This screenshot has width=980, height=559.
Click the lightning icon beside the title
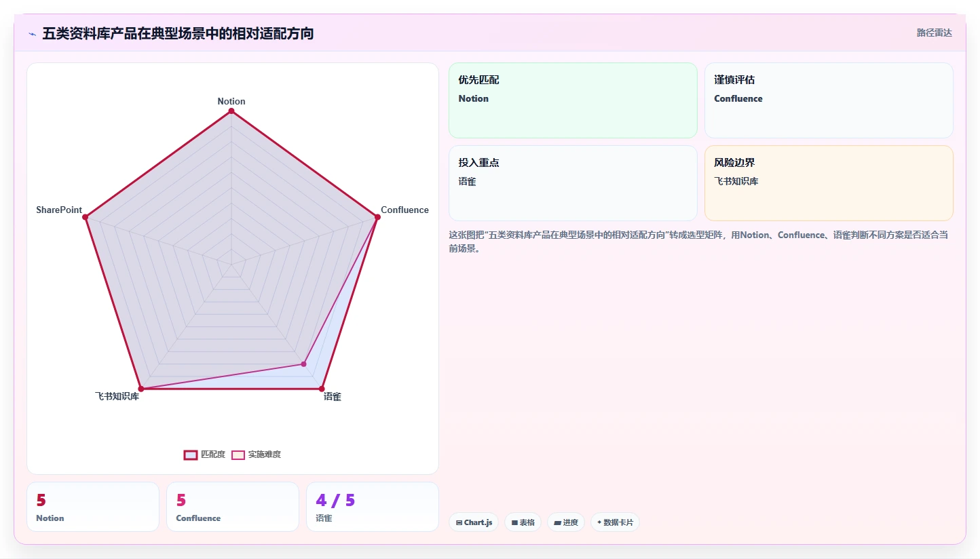click(x=32, y=34)
